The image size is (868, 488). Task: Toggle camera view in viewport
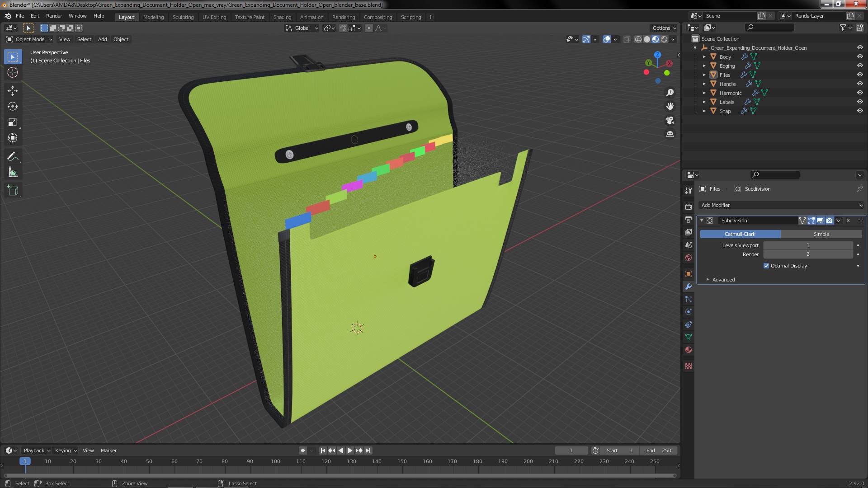click(x=670, y=120)
